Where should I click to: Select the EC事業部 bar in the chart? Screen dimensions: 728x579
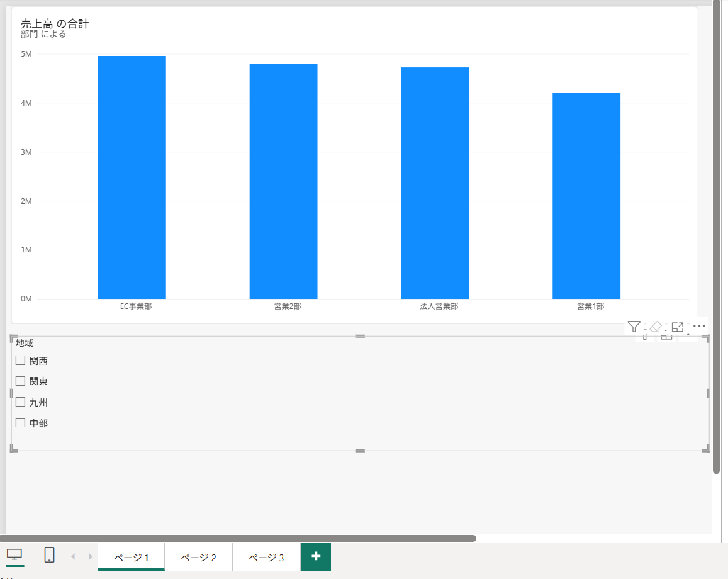pyautogui.click(x=132, y=177)
